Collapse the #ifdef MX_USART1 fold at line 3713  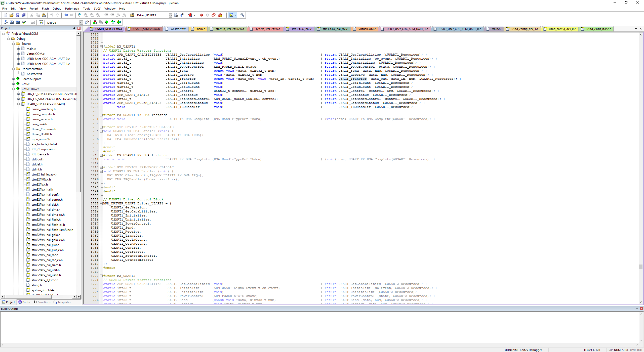coord(101,47)
